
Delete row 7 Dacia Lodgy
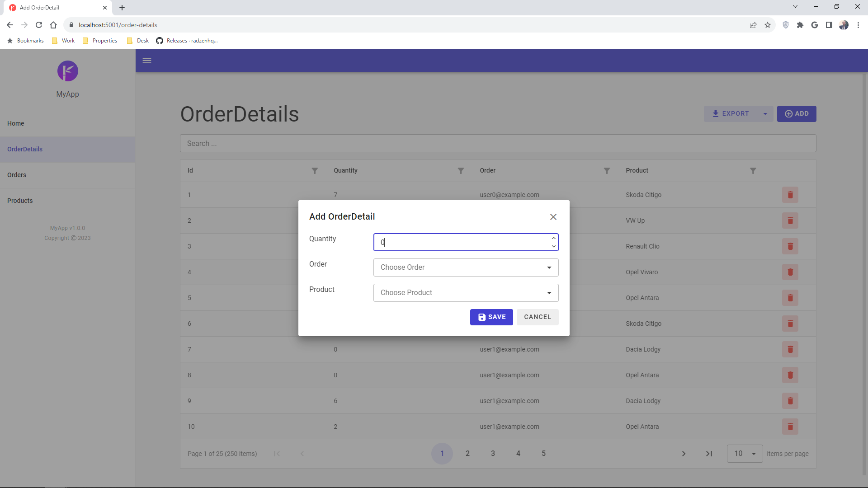pyautogui.click(x=790, y=349)
